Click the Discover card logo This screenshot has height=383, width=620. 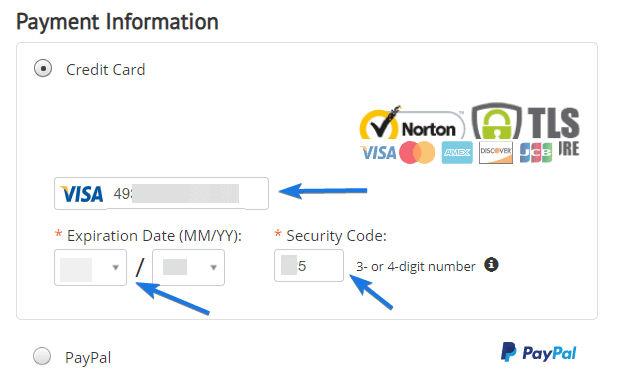pyautogui.click(x=496, y=153)
